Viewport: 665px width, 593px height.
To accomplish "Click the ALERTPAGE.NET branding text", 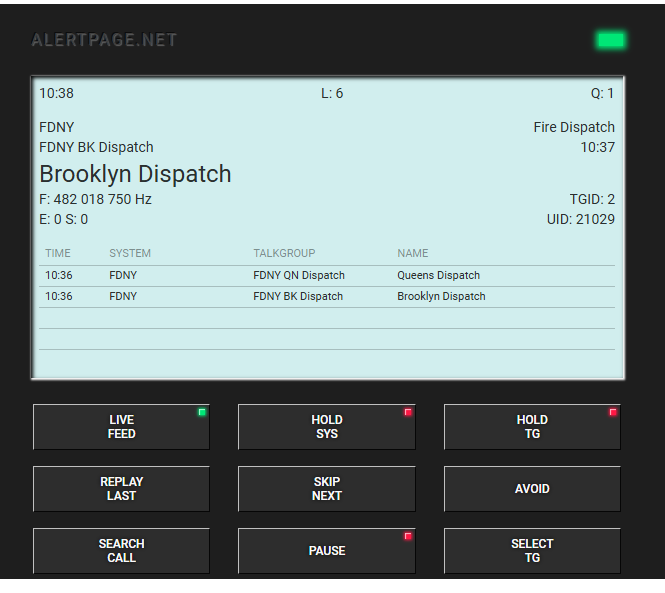I will tap(104, 40).
